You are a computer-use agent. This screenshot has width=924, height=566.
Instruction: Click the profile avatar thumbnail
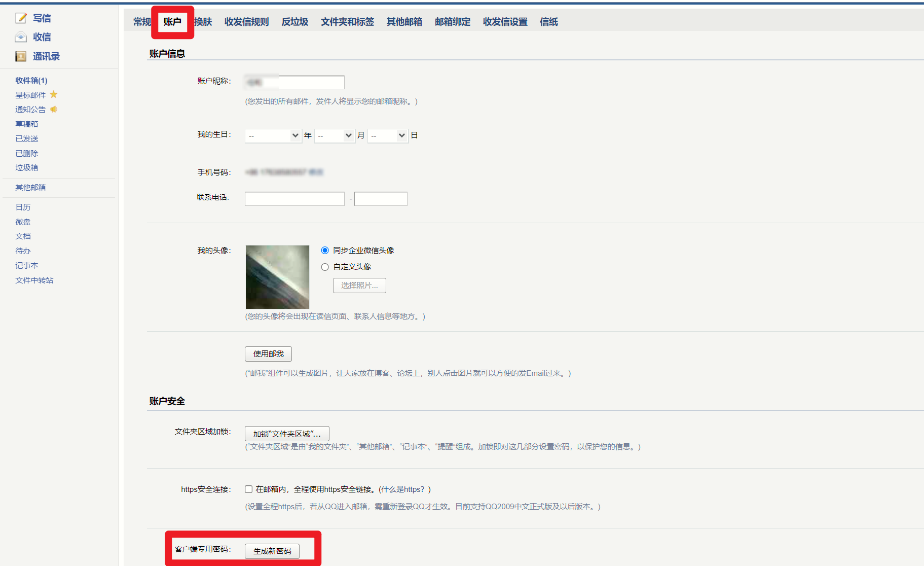tap(277, 277)
